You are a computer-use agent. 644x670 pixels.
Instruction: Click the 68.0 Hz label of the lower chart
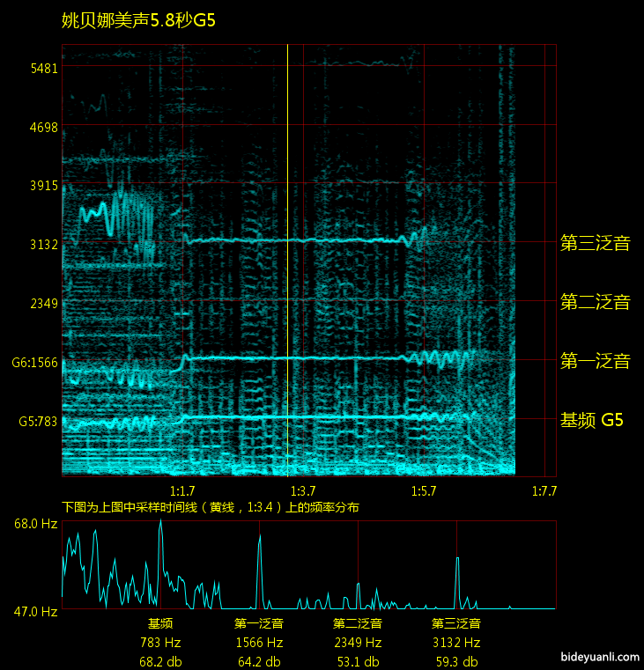pos(35,524)
